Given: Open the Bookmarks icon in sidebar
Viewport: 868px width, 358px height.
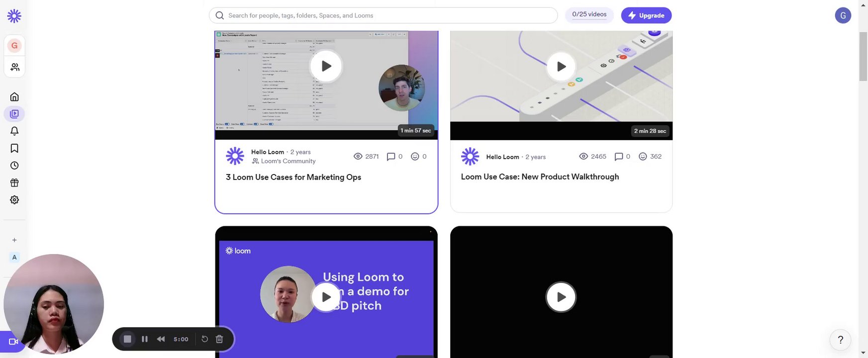Looking at the screenshot, I should [x=14, y=148].
